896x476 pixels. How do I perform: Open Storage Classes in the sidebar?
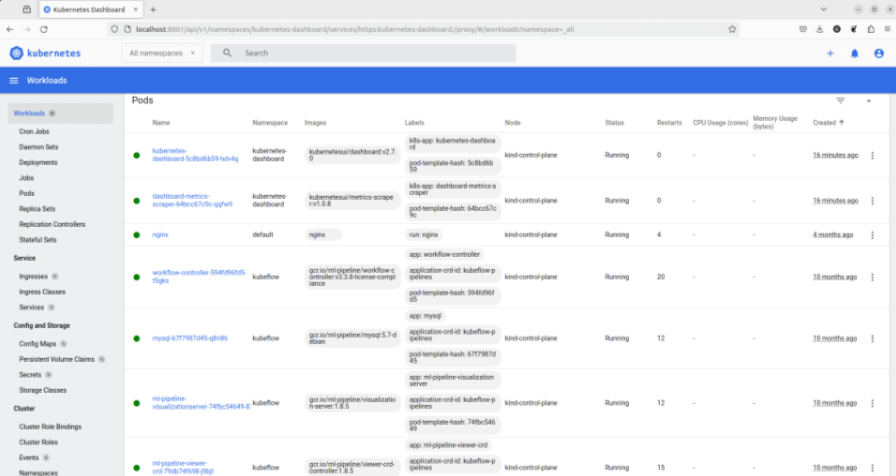click(43, 390)
